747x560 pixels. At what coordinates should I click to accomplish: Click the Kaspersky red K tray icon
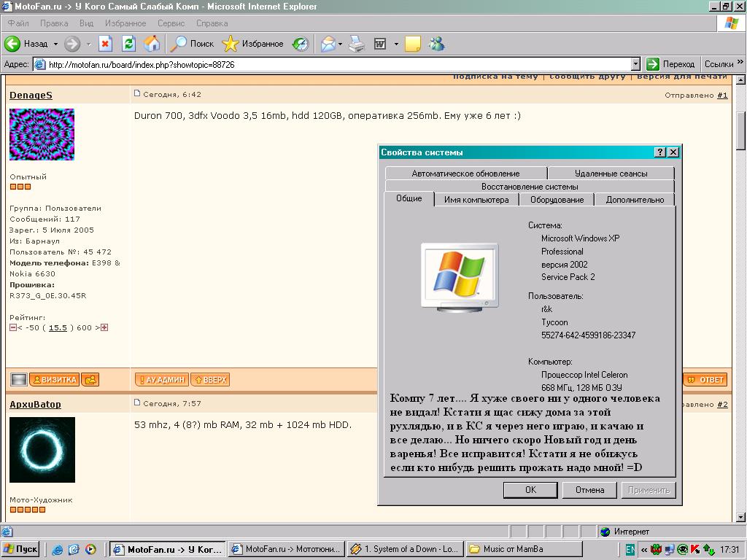695,550
